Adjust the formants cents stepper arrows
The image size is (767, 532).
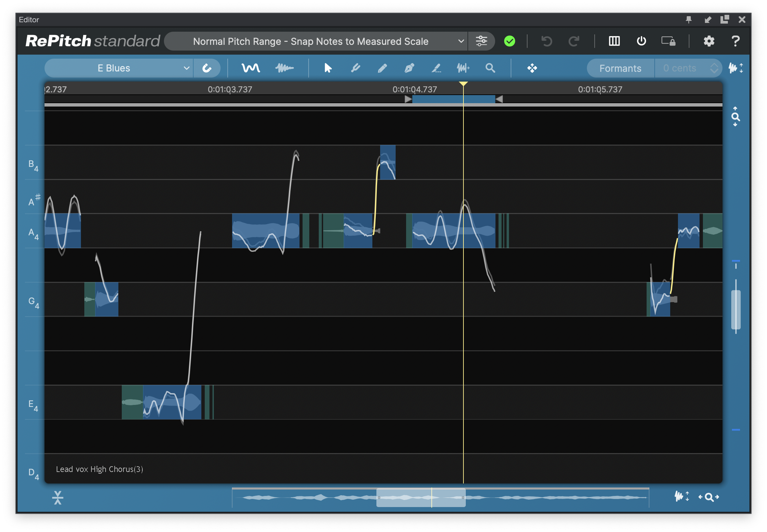pyautogui.click(x=714, y=68)
